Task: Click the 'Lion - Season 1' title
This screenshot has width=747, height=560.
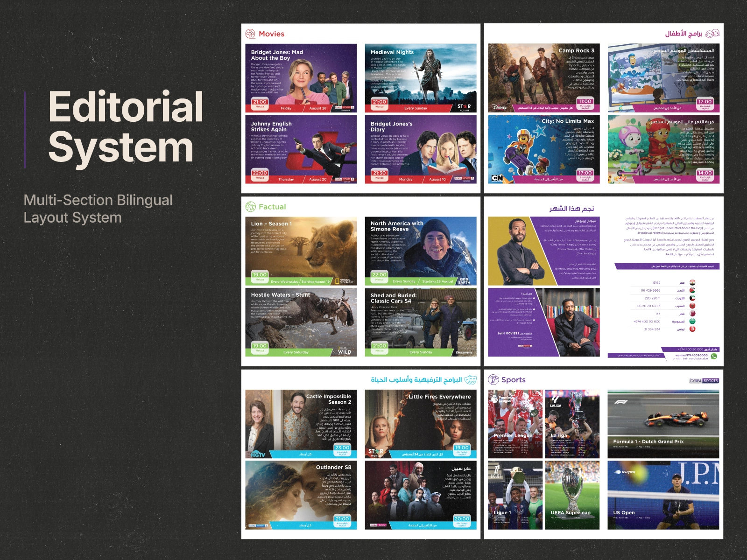Action: 271,224
